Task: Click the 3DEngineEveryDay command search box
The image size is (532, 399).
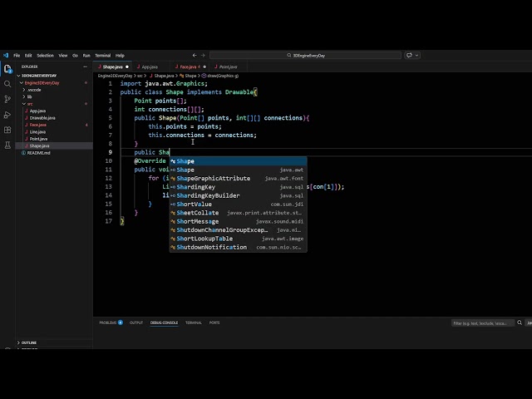Action: pos(305,56)
